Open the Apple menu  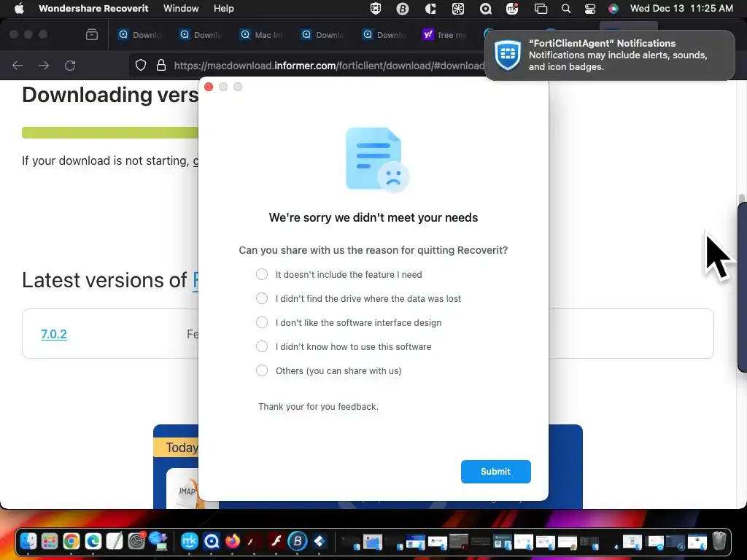tap(19, 9)
